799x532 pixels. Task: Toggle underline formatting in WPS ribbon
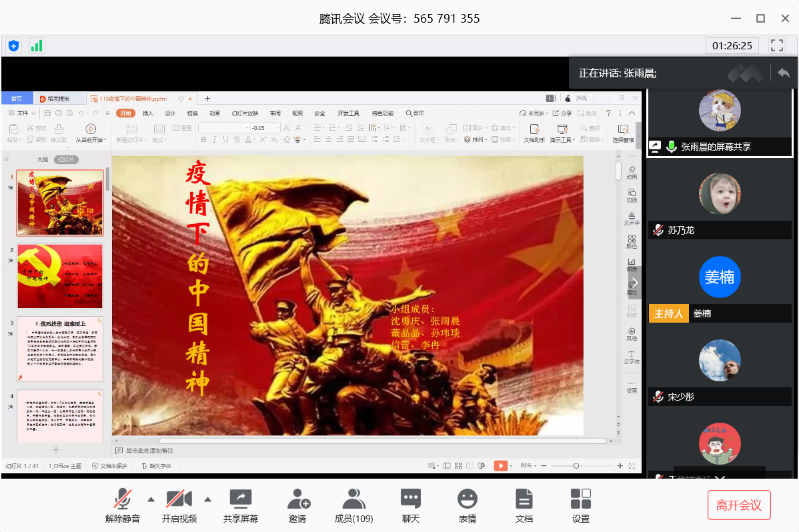coord(225,139)
